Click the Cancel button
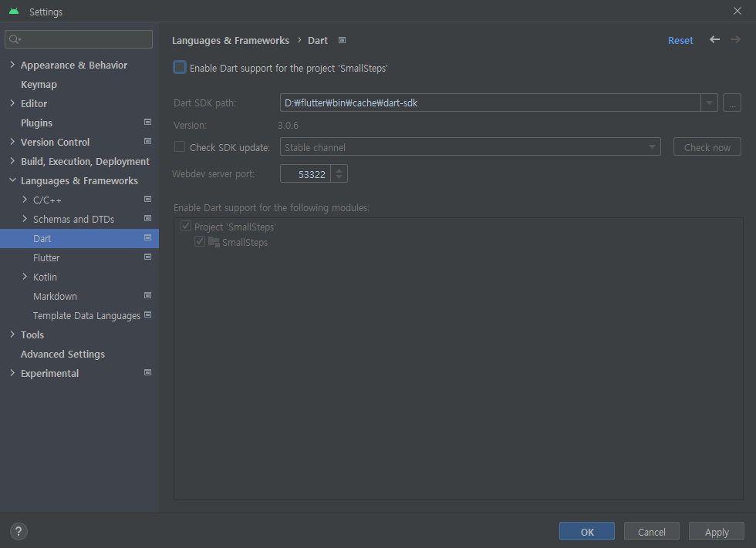The width and height of the screenshot is (756, 548). (651, 532)
